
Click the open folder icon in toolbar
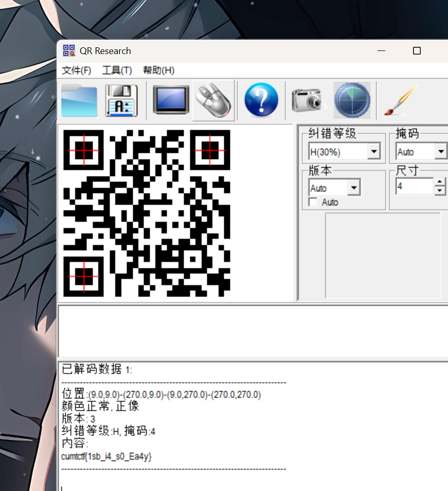coord(79,100)
